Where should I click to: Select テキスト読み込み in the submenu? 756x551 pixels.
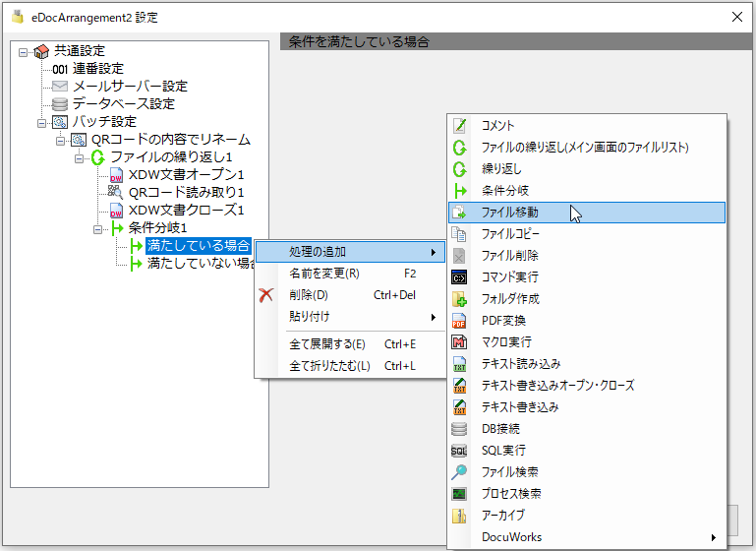(x=587, y=364)
